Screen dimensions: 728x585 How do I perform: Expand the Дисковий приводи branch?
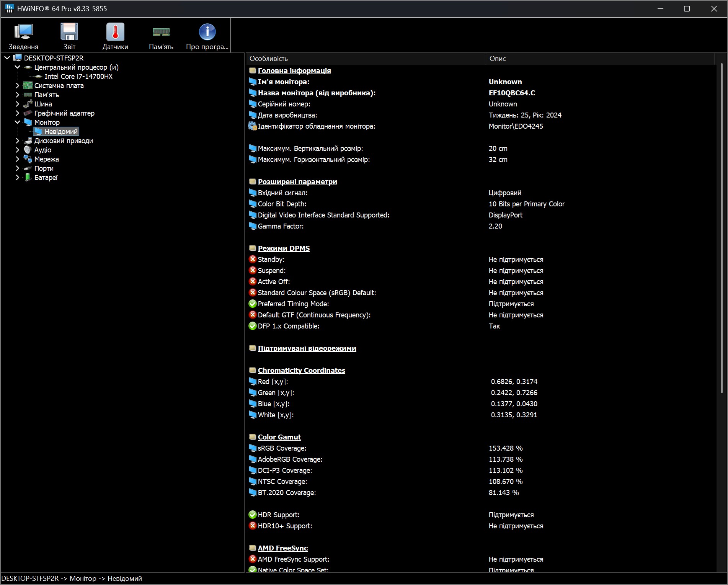[x=18, y=141]
